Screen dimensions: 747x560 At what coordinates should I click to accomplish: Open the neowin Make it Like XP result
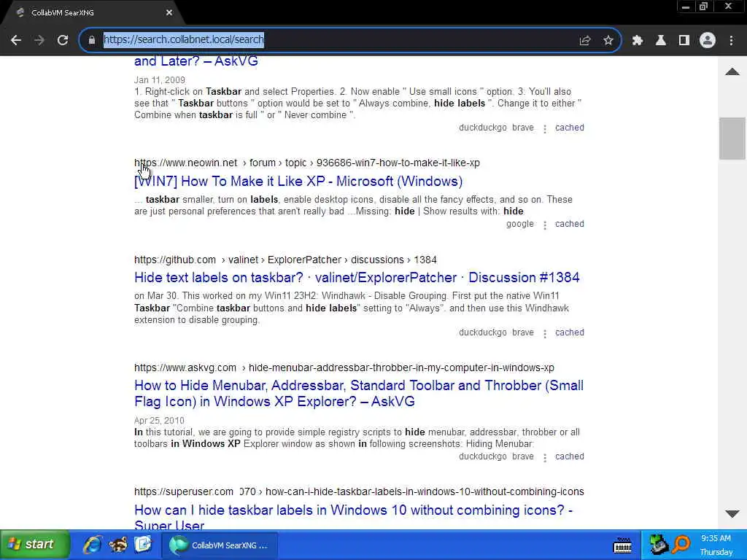click(298, 182)
